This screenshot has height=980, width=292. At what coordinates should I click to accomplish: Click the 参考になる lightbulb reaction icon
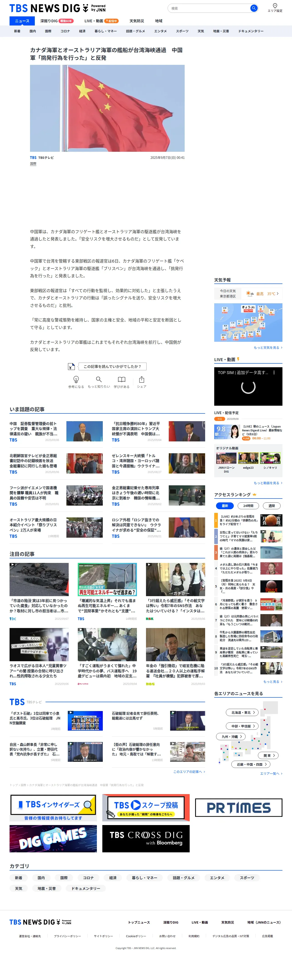point(76,379)
